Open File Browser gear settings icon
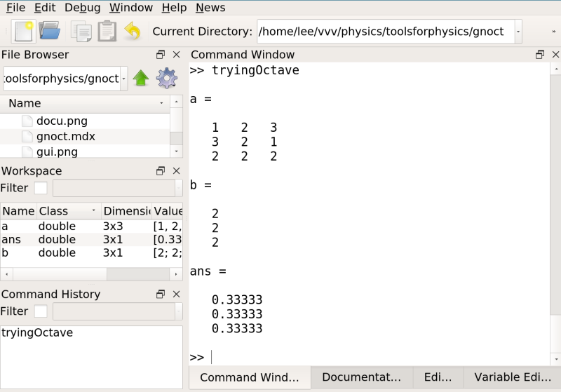561x392 pixels. (166, 79)
